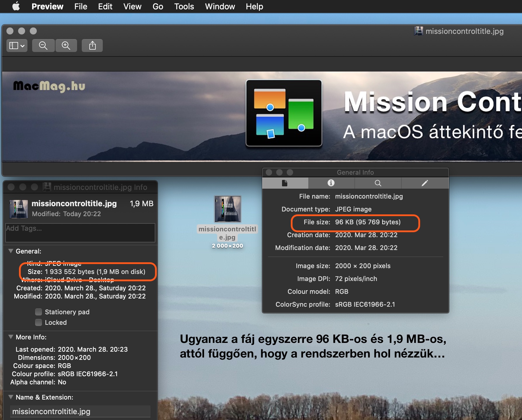522x420 pixels.
Task: Click the Dimensions 2000×200 value in Info window
Action: point(74,357)
